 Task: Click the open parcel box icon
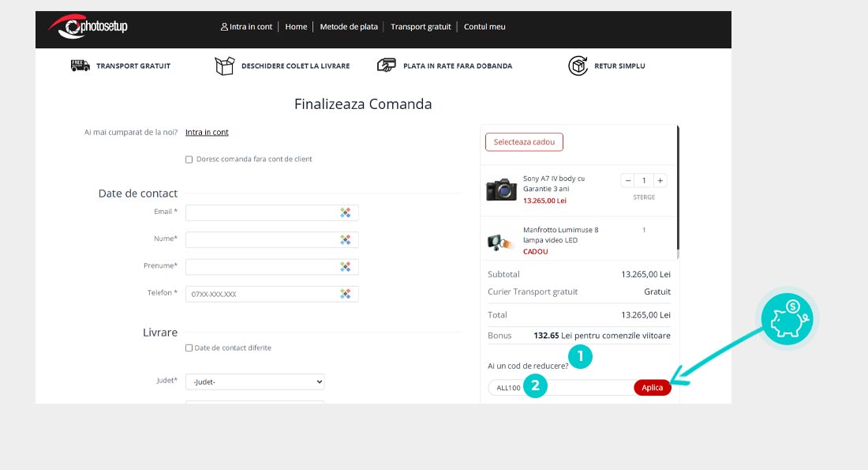pyautogui.click(x=225, y=66)
